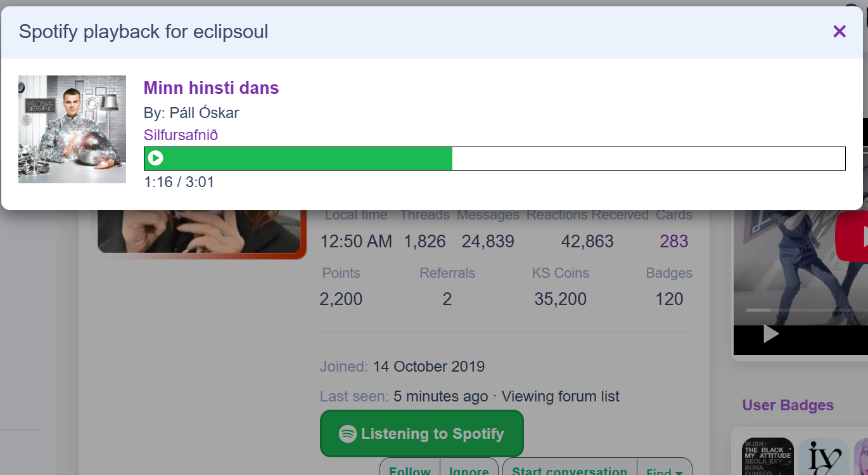Click the Silfursafnið album cover thumbnail
Image resolution: width=868 pixels, height=475 pixels.
point(72,129)
